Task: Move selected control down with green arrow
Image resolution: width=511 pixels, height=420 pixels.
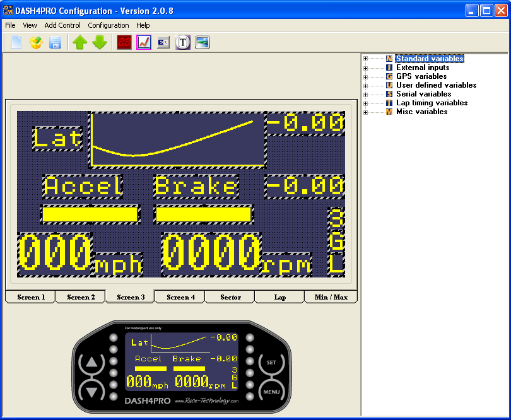Action: pos(99,42)
